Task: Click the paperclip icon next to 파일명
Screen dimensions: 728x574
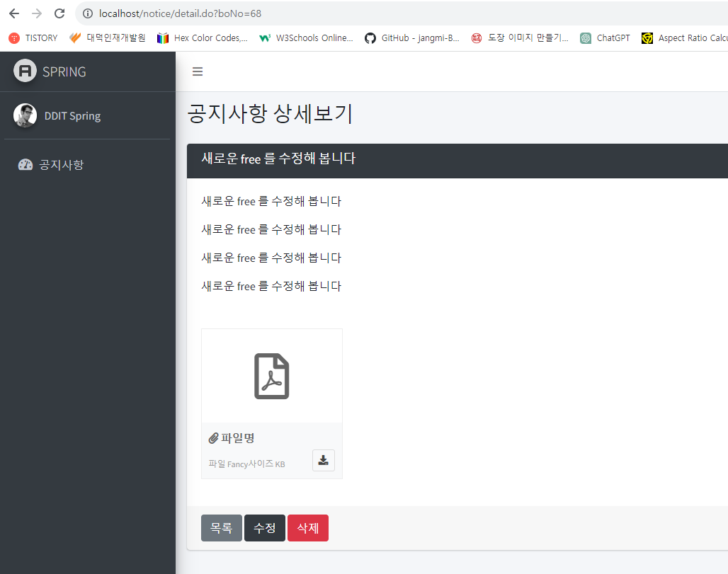Action: tap(213, 438)
